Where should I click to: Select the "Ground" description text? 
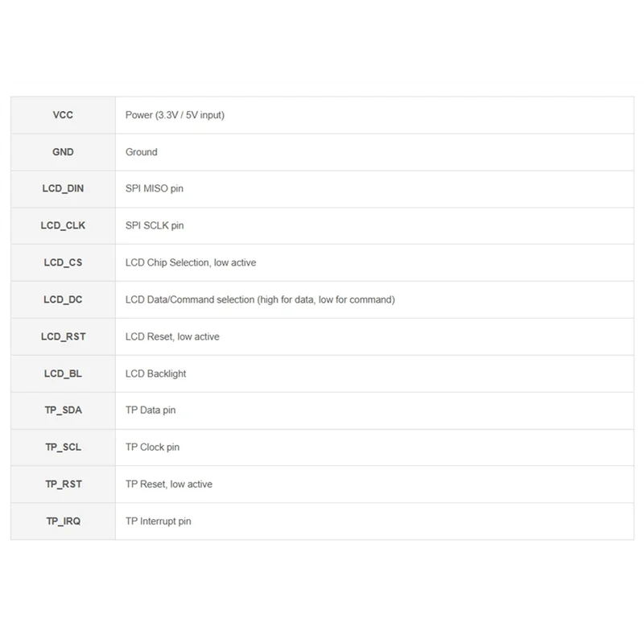click(x=142, y=152)
